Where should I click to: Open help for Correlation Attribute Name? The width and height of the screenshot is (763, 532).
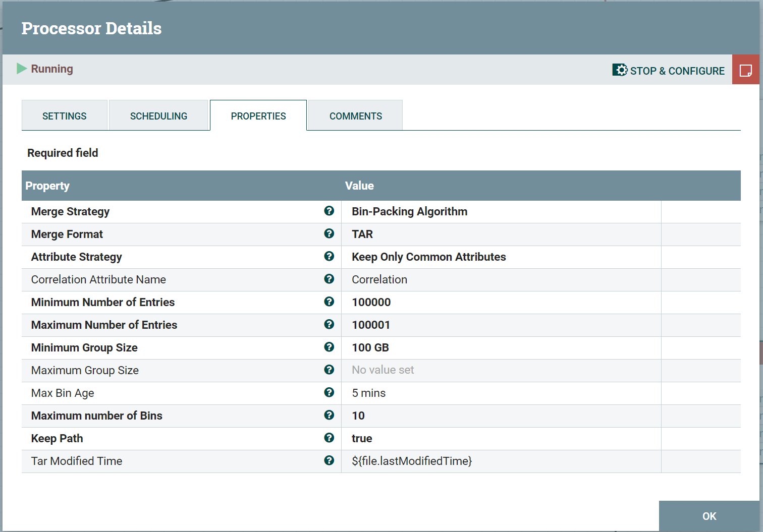[x=329, y=279]
